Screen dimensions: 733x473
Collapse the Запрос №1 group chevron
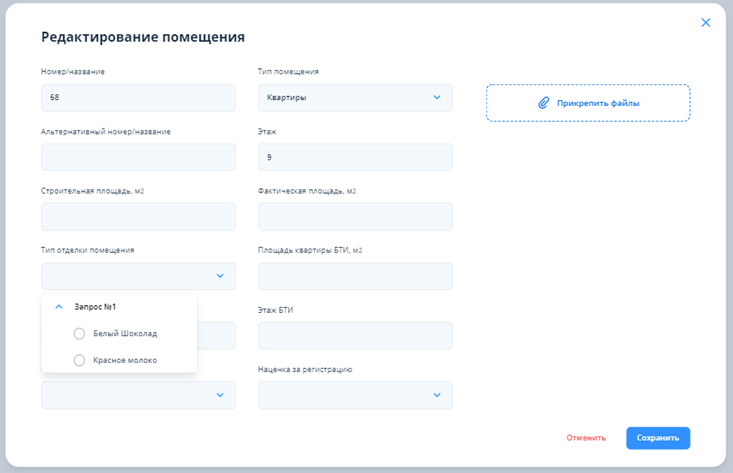click(59, 307)
